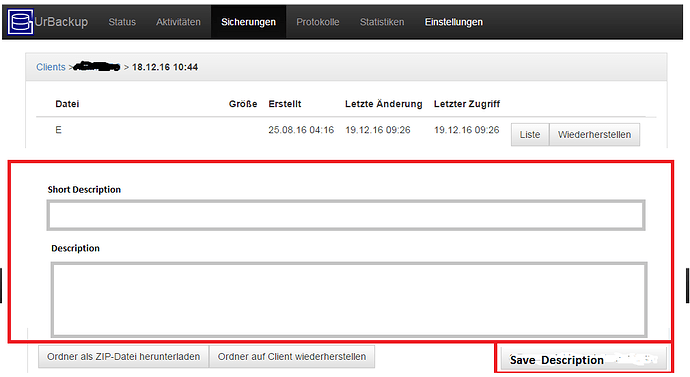Select last-modified value 19.12.16 09:26
Image resolution: width=690 pixels, height=377 pixels.
(x=378, y=130)
